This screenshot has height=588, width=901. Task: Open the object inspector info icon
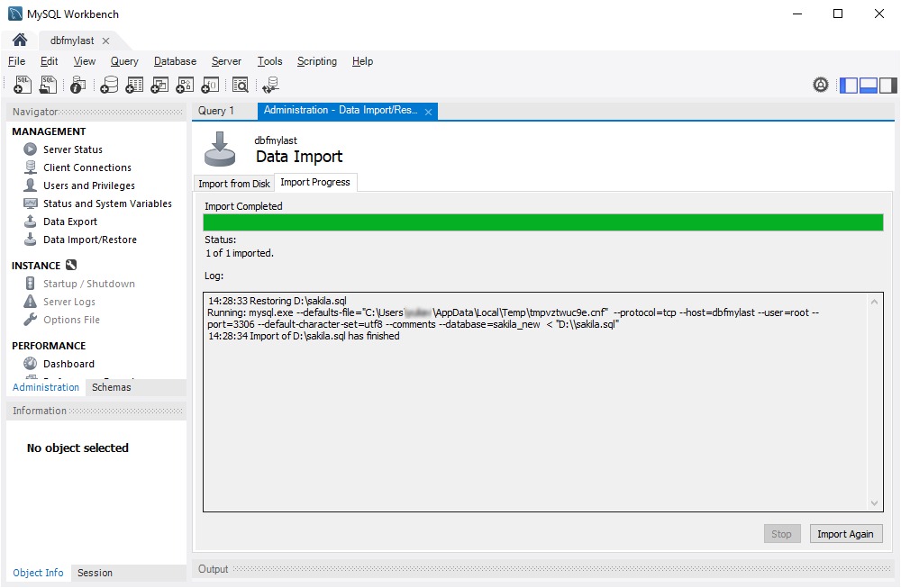pyautogui.click(x=77, y=85)
